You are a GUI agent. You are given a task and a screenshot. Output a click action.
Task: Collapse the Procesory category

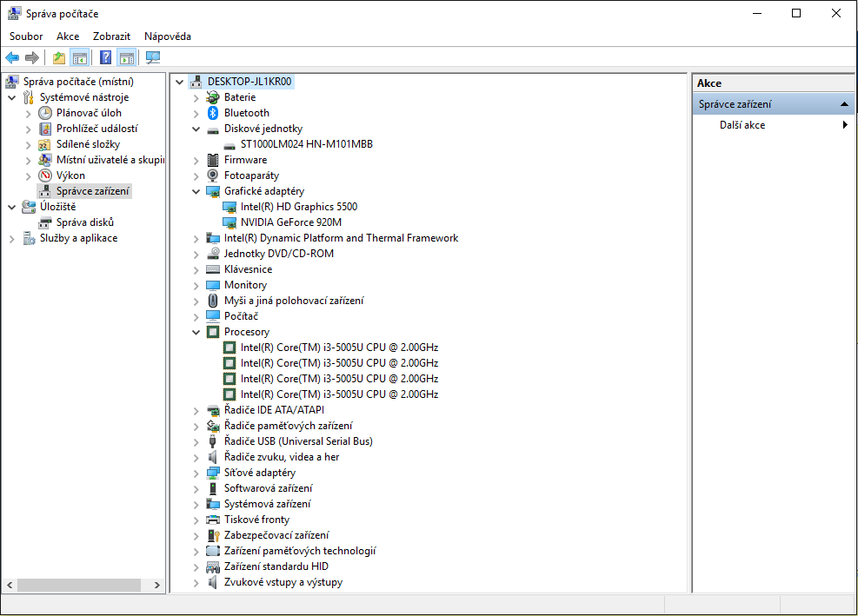tap(196, 332)
